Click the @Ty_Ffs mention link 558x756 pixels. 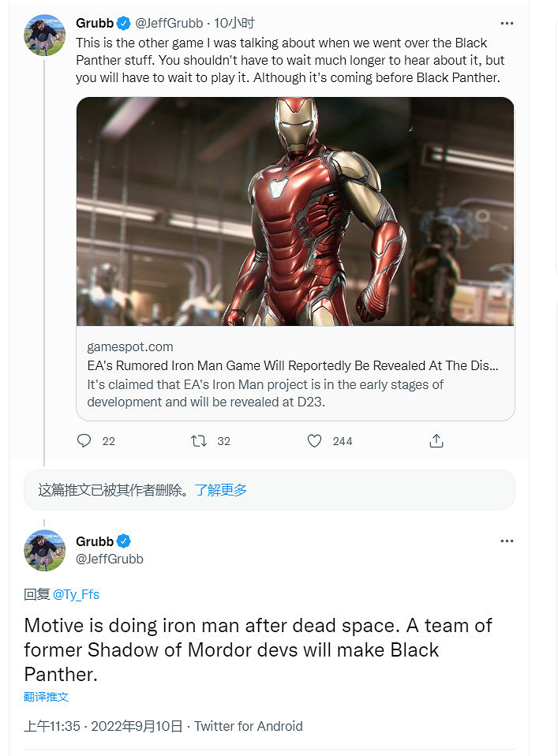pos(77,594)
